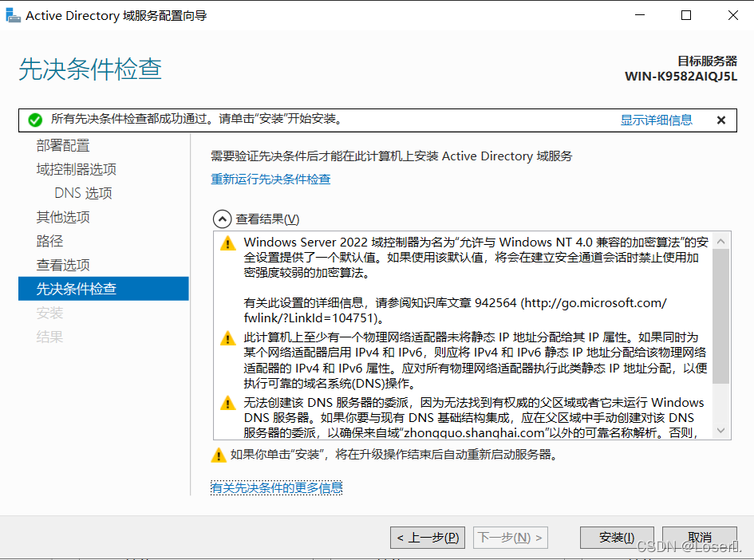
Task: Click 安装 button to start install
Action: [616, 538]
